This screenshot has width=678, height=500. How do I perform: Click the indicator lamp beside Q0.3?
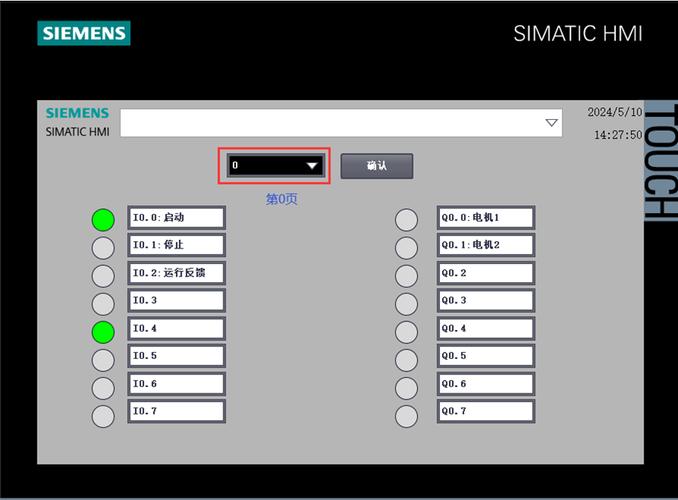(x=406, y=304)
